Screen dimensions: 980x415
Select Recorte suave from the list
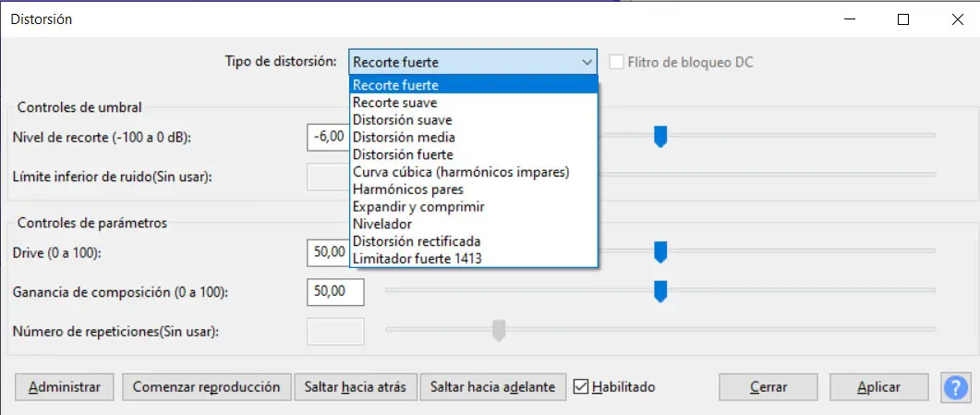click(394, 103)
